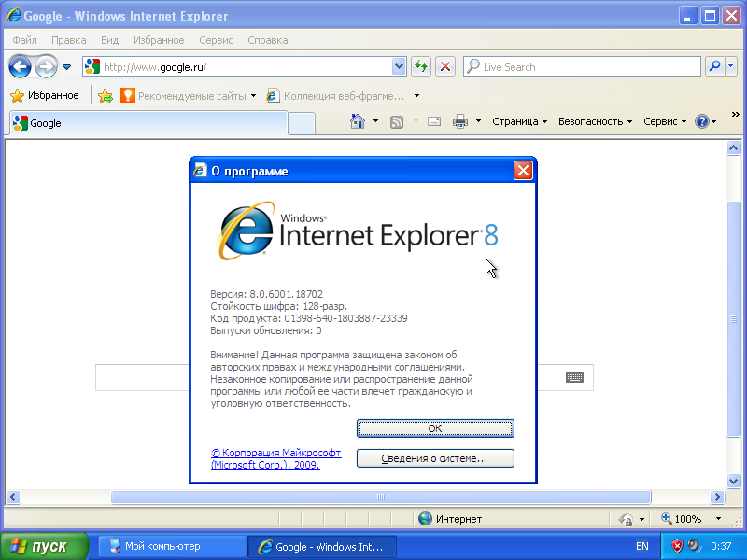Open the Правка menu
Screen dimensions: 747x560
[x=68, y=40]
